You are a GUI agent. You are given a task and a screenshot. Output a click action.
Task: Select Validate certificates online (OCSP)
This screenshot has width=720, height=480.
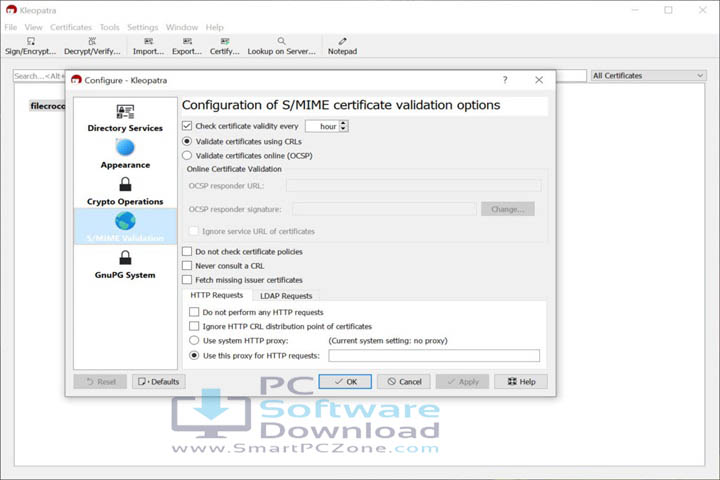click(187, 156)
